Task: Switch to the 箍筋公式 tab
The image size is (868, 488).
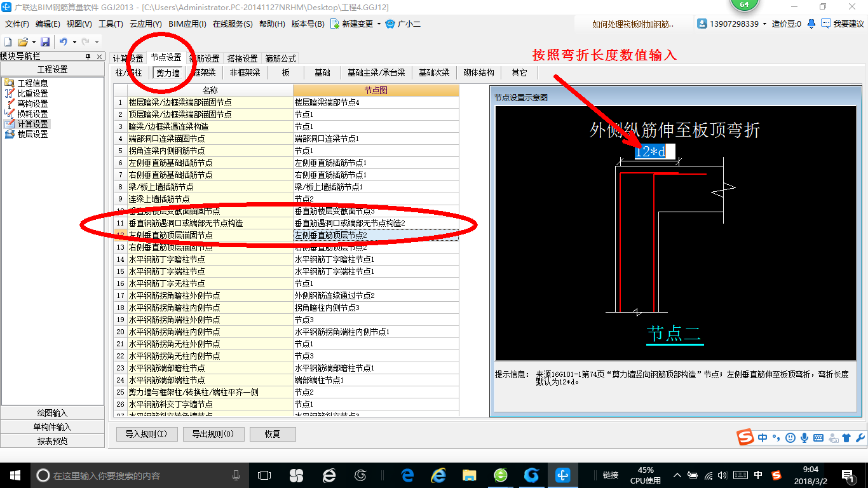Action: (280, 58)
